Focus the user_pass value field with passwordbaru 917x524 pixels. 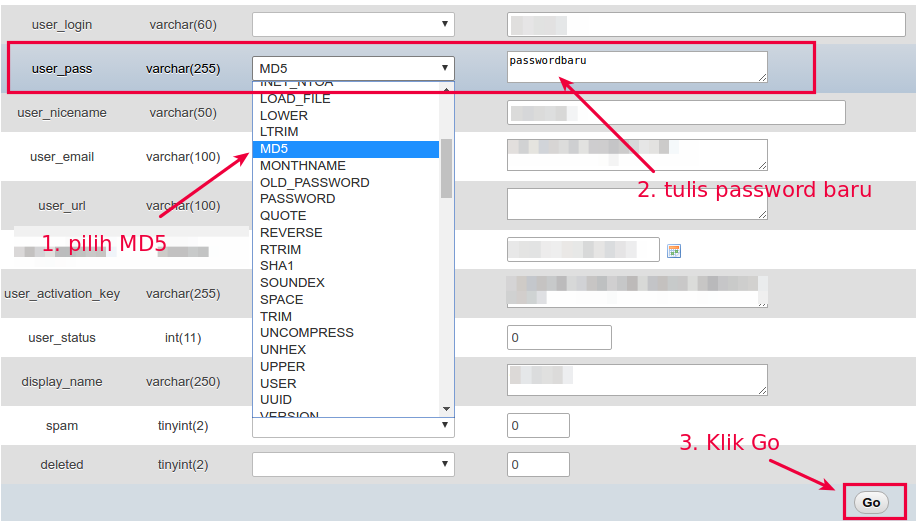[637, 67]
